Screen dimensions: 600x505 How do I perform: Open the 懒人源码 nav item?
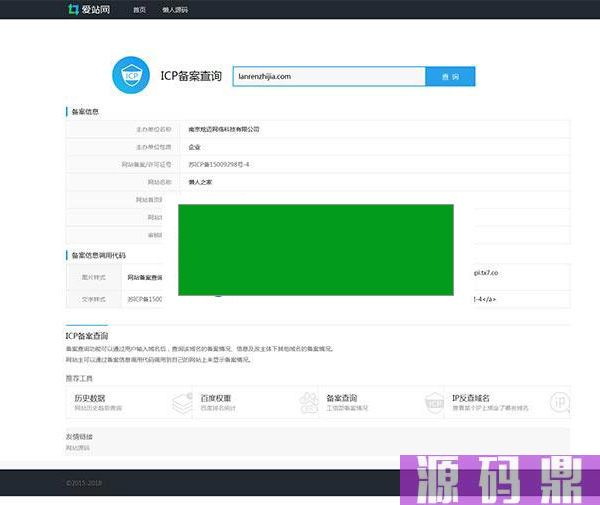point(175,10)
